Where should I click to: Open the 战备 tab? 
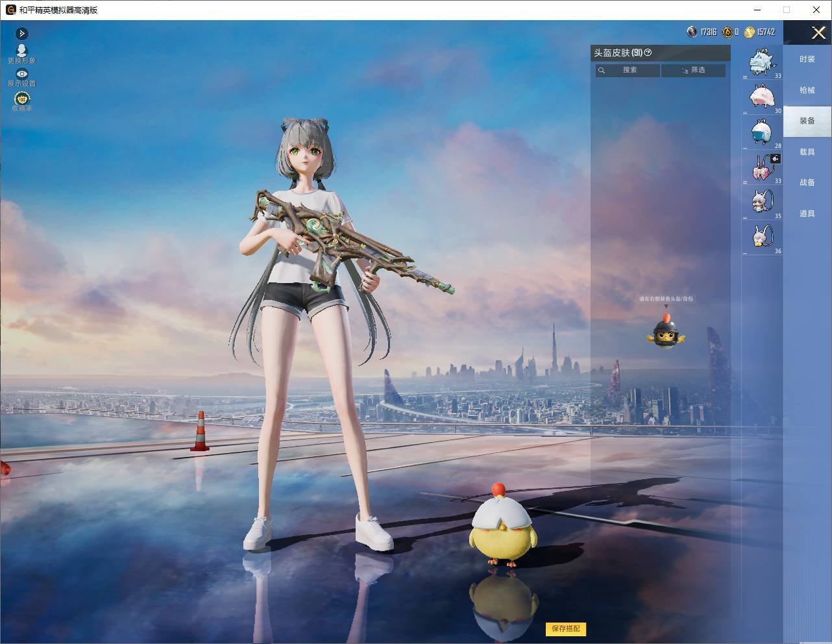(x=807, y=182)
